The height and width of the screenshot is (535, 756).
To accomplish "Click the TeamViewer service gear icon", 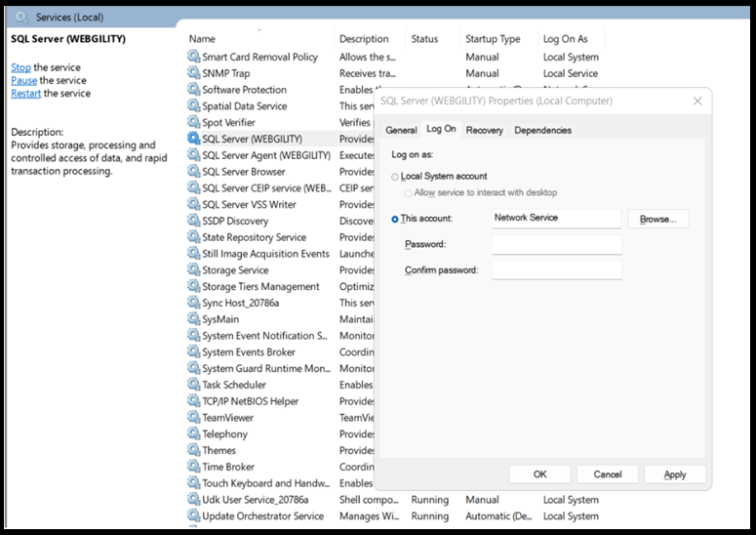I will point(193,418).
